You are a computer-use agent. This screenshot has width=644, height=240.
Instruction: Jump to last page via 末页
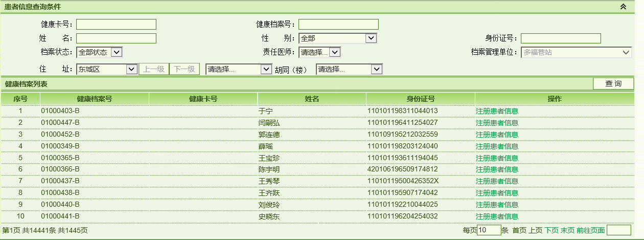pyautogui.click(x=567, y=231)
